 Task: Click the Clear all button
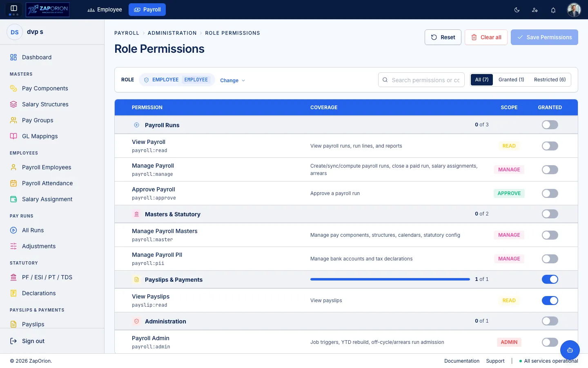click(486, 37)
